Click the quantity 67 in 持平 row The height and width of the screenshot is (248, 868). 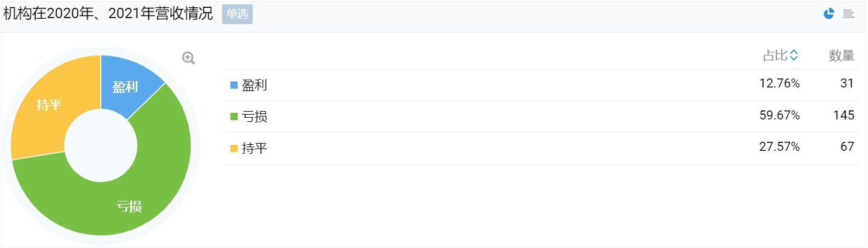coord(847,147)
